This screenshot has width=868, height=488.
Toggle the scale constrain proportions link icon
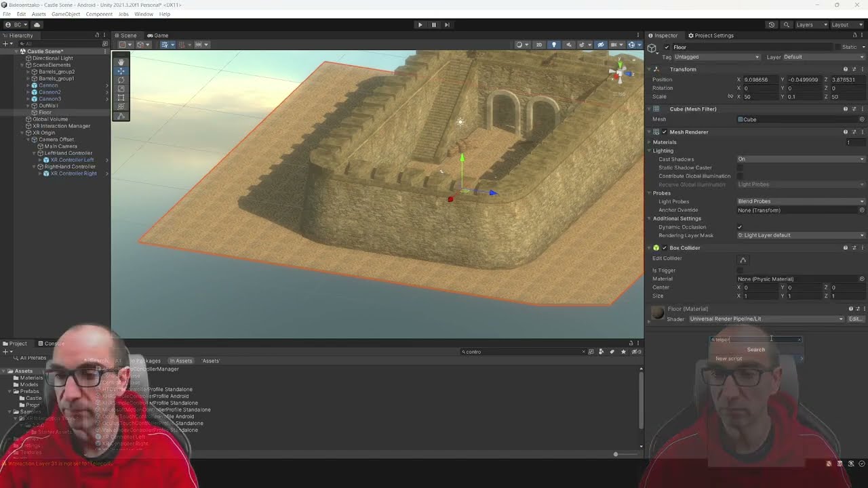730,97
